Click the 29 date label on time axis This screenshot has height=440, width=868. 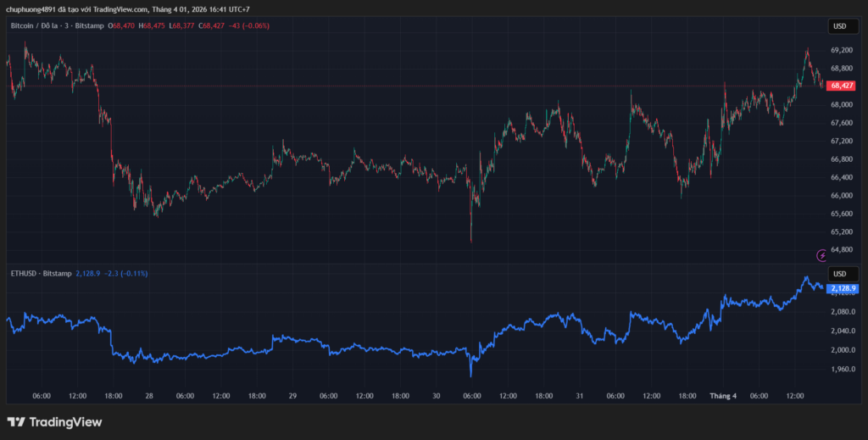(292, 396)
